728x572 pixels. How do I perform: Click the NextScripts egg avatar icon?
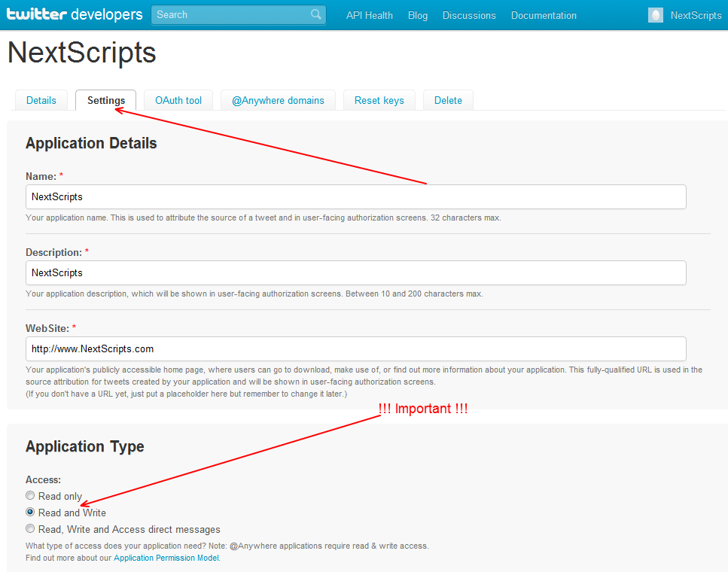[656, 15]
